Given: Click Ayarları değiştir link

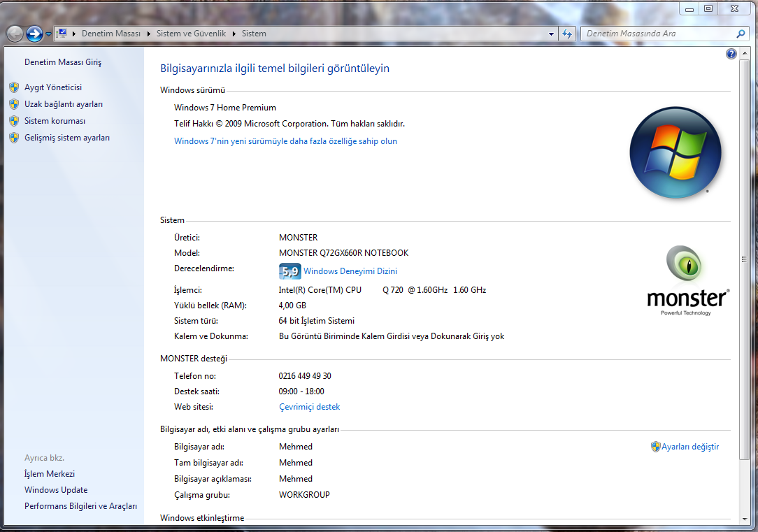Looking at the screenshot, I should click(x=690, y=447).
